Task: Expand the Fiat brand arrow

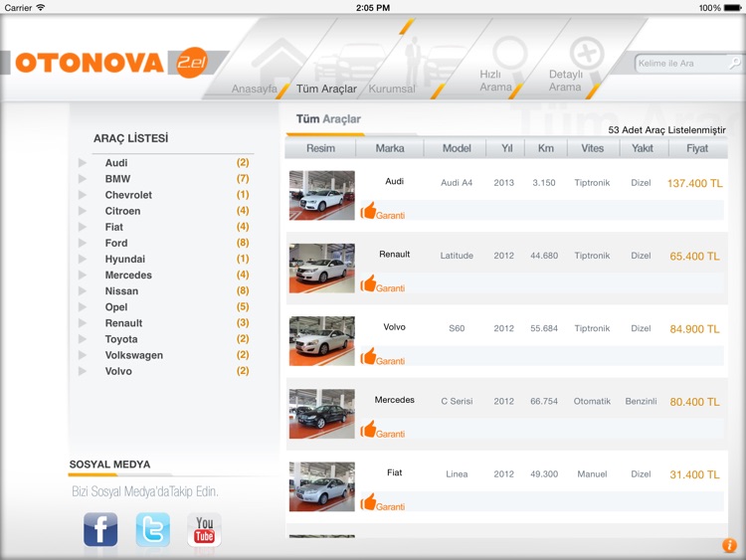Action: point(83,227)
